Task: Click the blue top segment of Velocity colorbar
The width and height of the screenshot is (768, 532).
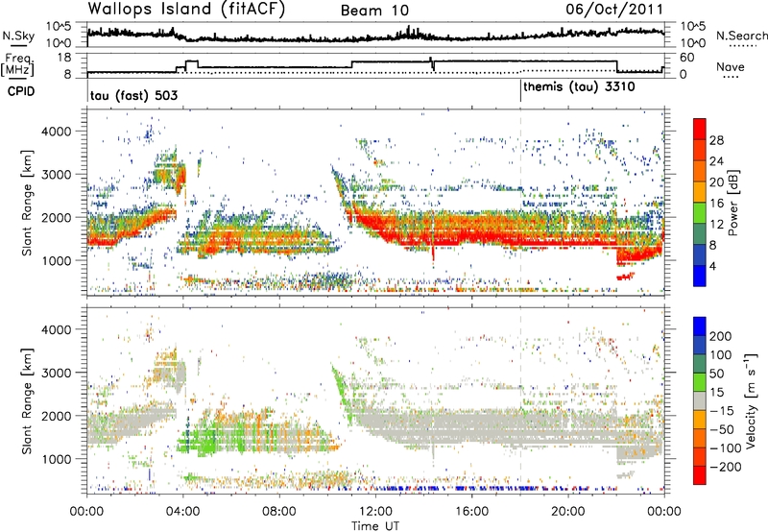Action: click(x=700, y=326)
